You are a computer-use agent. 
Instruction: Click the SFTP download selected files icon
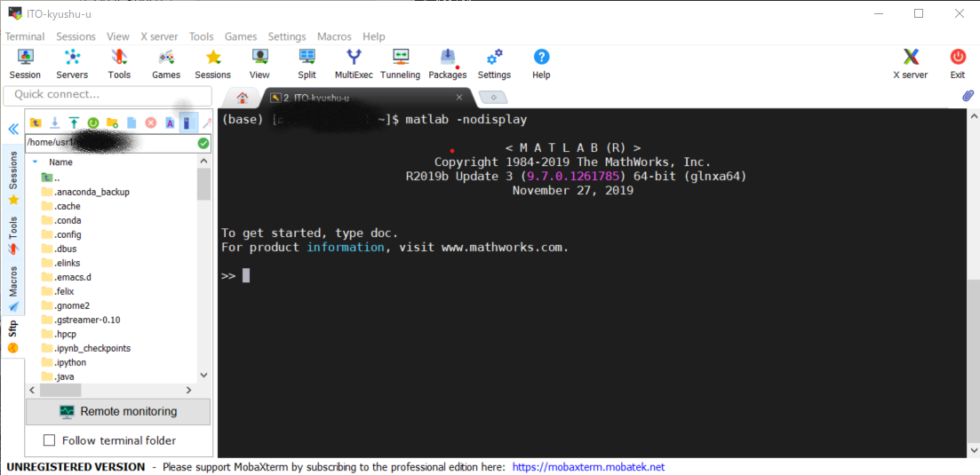coord(54,123)
